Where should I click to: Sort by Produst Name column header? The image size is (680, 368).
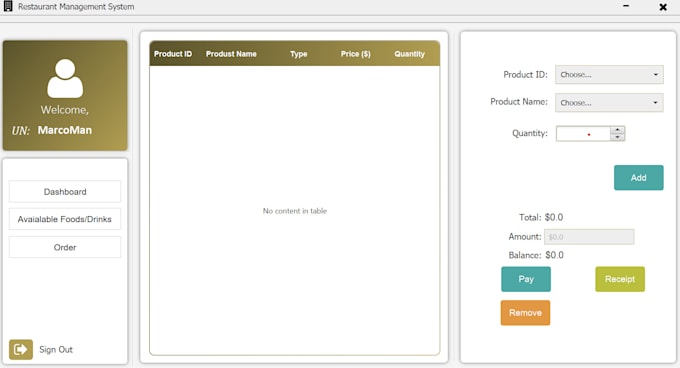click(231, 54)
